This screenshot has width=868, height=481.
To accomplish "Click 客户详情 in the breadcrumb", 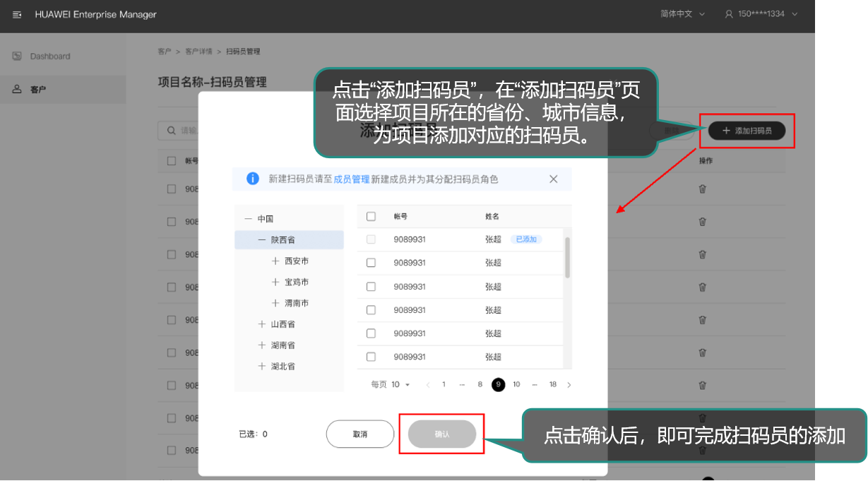I will tap(198, 52).
